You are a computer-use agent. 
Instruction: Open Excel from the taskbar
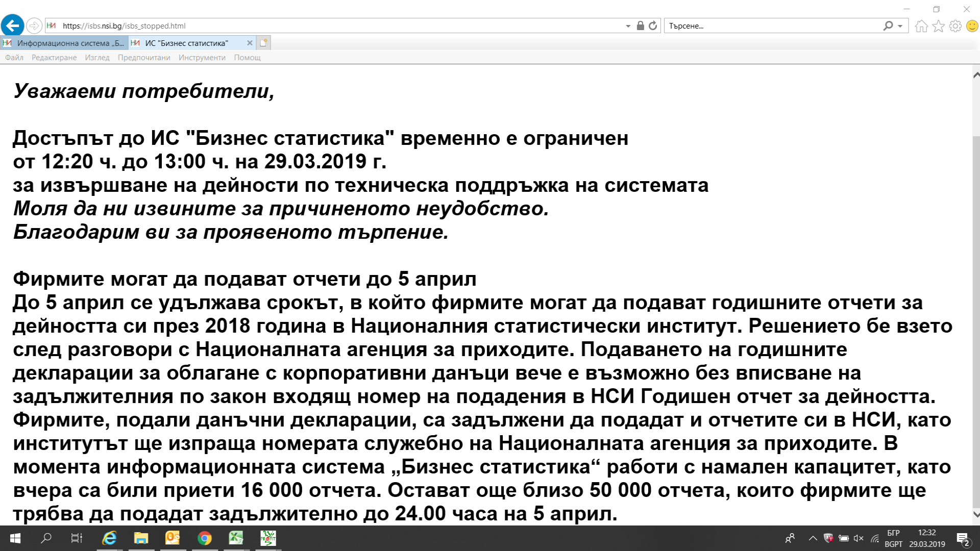(x=236, y=538)
